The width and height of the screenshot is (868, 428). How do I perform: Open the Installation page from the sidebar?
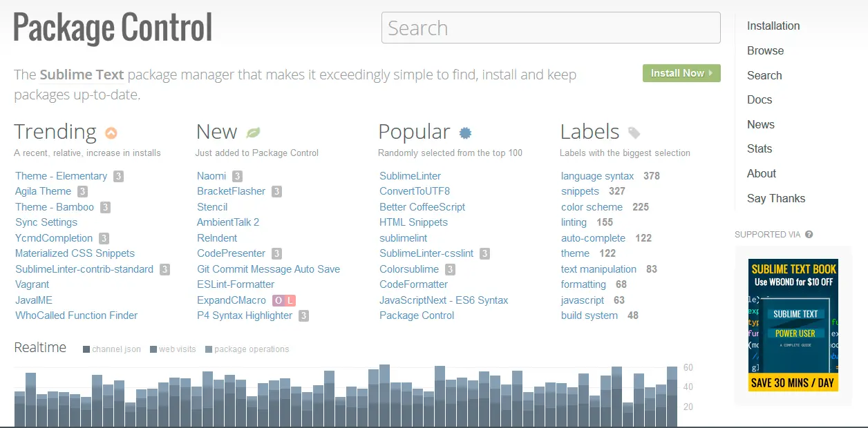pos(773,26)
